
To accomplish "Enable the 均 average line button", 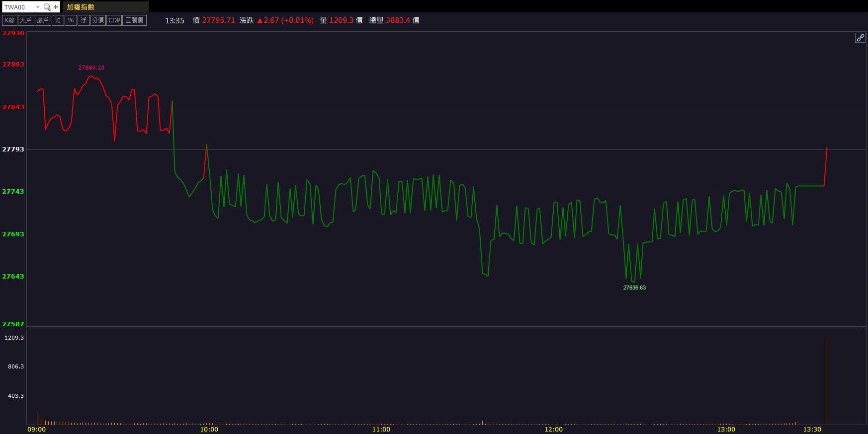I will tap(58, 20).
